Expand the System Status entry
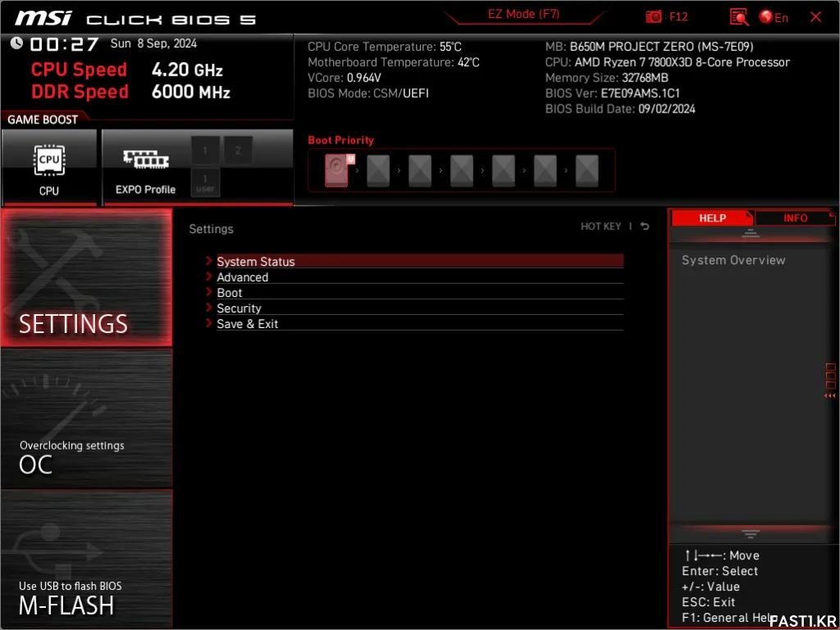Image resolution: width=840 pixels, height=630 pixels. tap(255, 262)
